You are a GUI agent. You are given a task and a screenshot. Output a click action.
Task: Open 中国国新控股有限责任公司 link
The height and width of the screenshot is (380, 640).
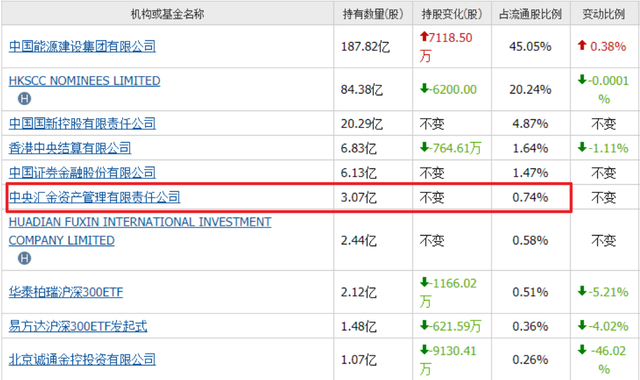coord(82,123)
